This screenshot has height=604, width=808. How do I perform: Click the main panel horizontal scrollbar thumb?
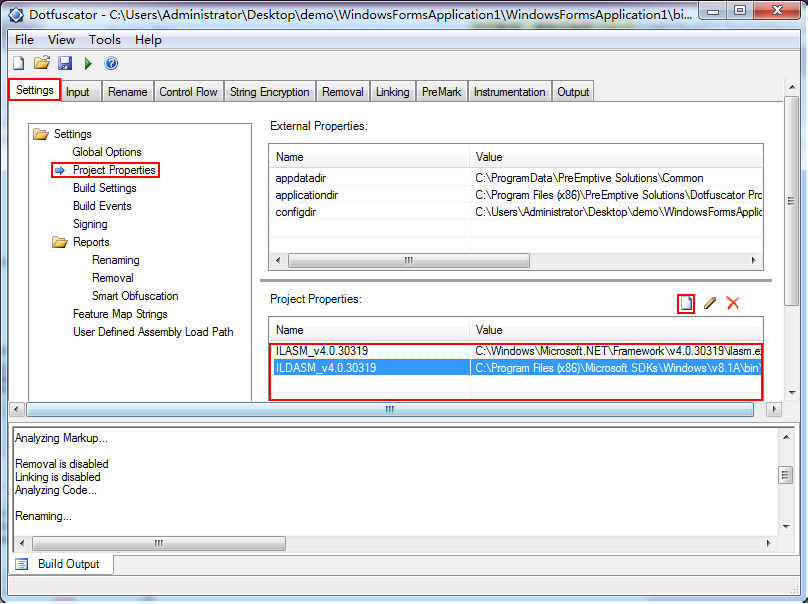(390, 409)
